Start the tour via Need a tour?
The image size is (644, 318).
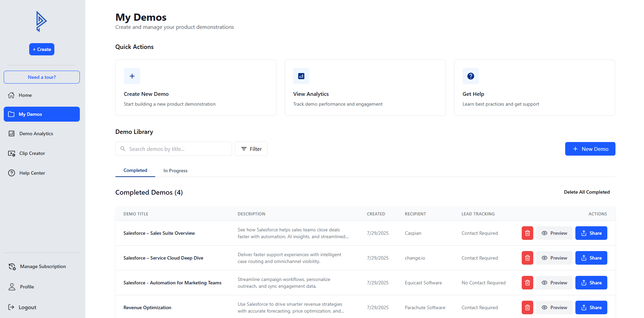pos(42,77)
